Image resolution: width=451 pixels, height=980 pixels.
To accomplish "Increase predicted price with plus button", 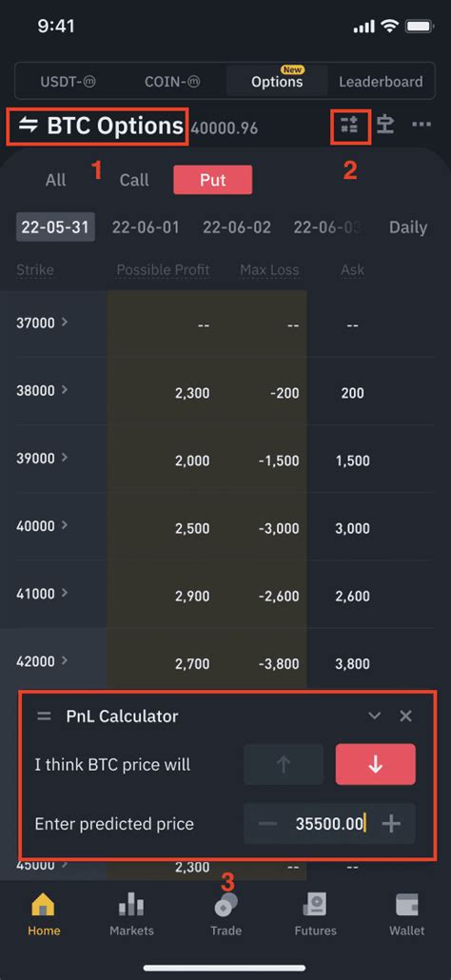I will coord(391,824).
